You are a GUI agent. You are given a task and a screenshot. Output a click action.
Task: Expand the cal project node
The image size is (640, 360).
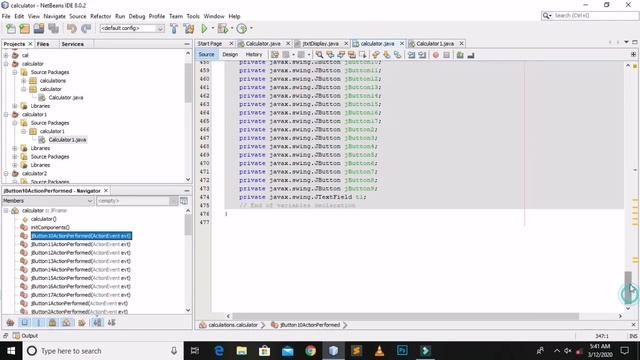click(6, 55)
